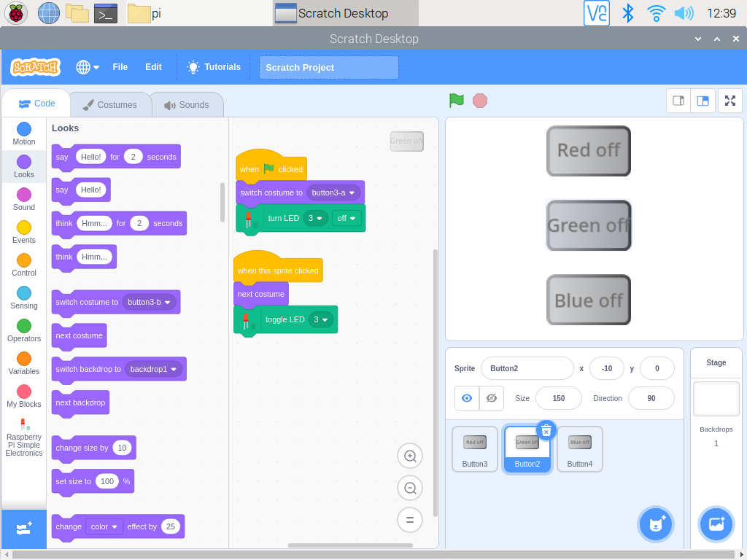The height and width of the screenshot is (560, 747).
Task: Edit the sprite Direction field
Action: click(651, 398)
